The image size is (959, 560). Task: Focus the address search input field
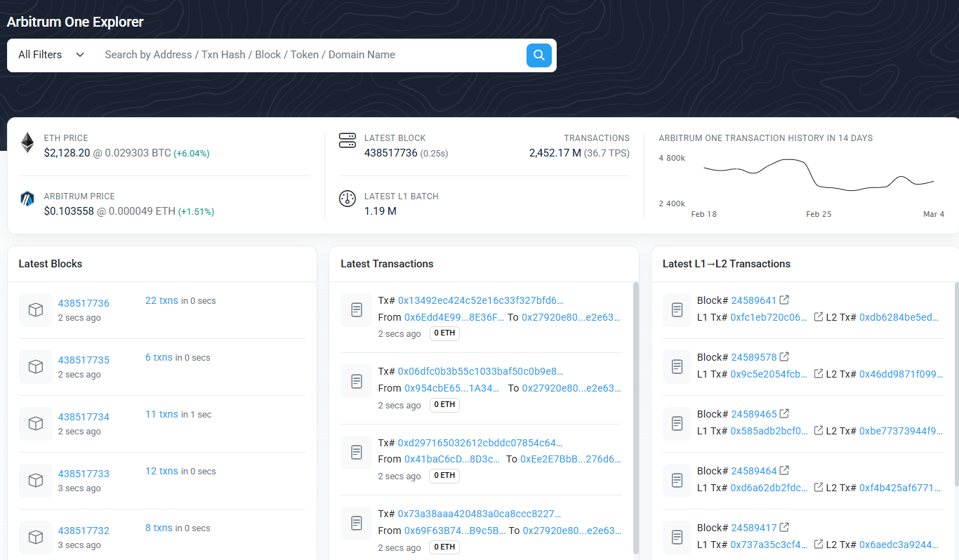point(309,55)
